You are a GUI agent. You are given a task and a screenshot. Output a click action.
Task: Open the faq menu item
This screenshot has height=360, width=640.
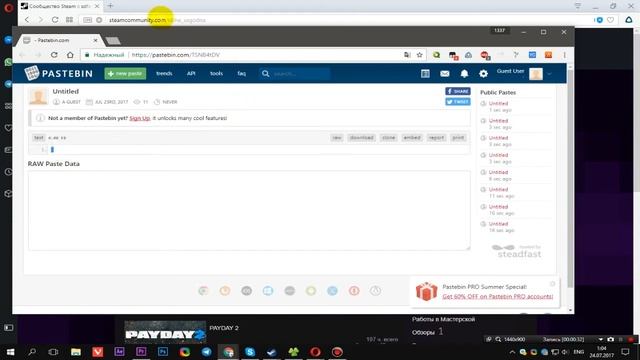click(242, 73)
